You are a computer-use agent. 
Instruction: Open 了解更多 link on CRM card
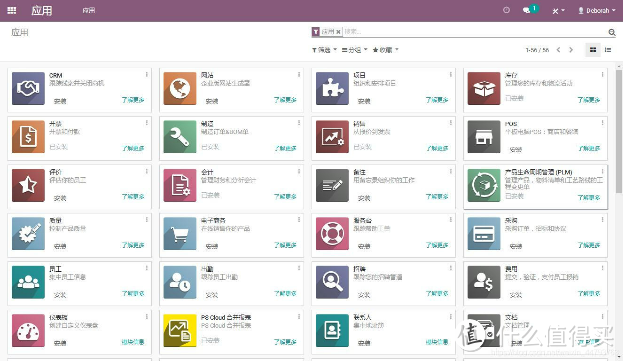(133, 100)
